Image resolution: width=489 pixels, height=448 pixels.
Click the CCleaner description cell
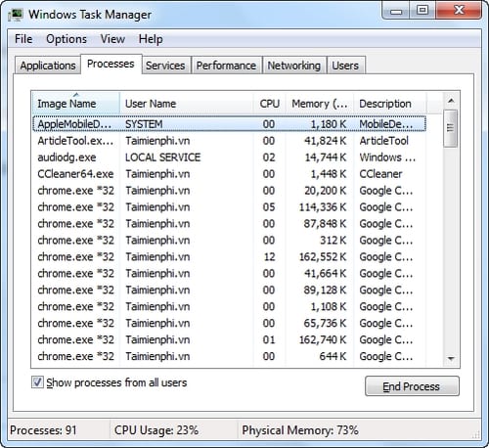click(380, 174)
